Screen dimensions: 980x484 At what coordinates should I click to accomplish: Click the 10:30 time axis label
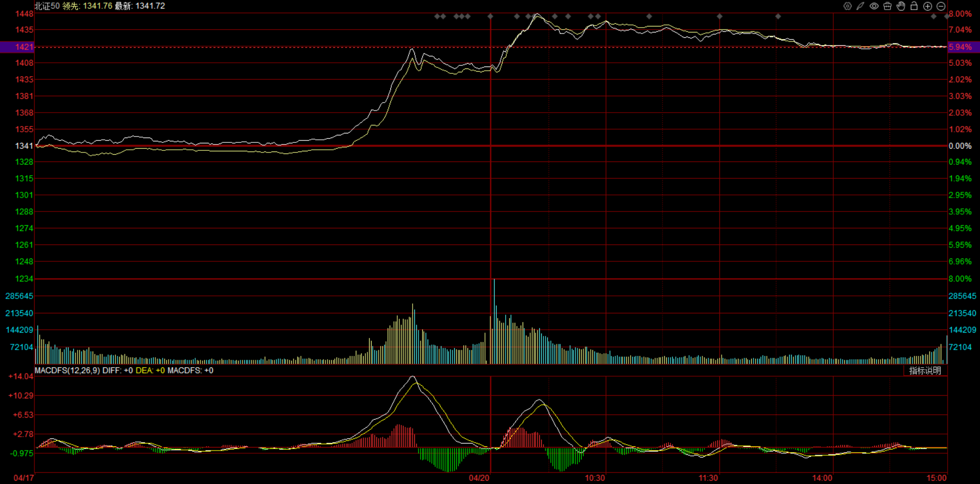[x=594, y=478]
